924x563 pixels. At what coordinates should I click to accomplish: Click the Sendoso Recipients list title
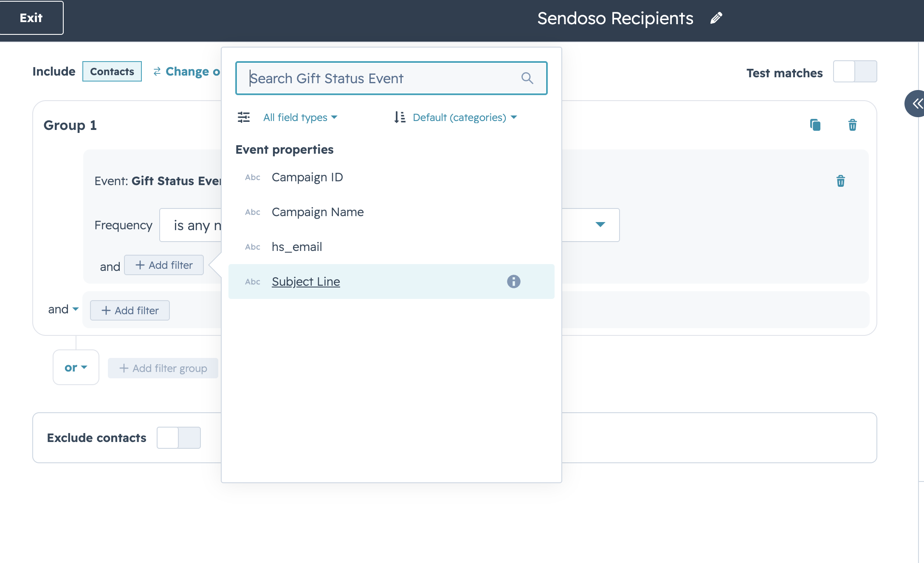point(615,18)
